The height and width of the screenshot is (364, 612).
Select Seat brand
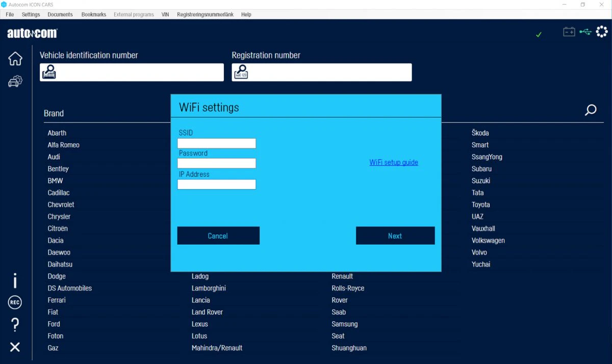[x=338, y=336]
